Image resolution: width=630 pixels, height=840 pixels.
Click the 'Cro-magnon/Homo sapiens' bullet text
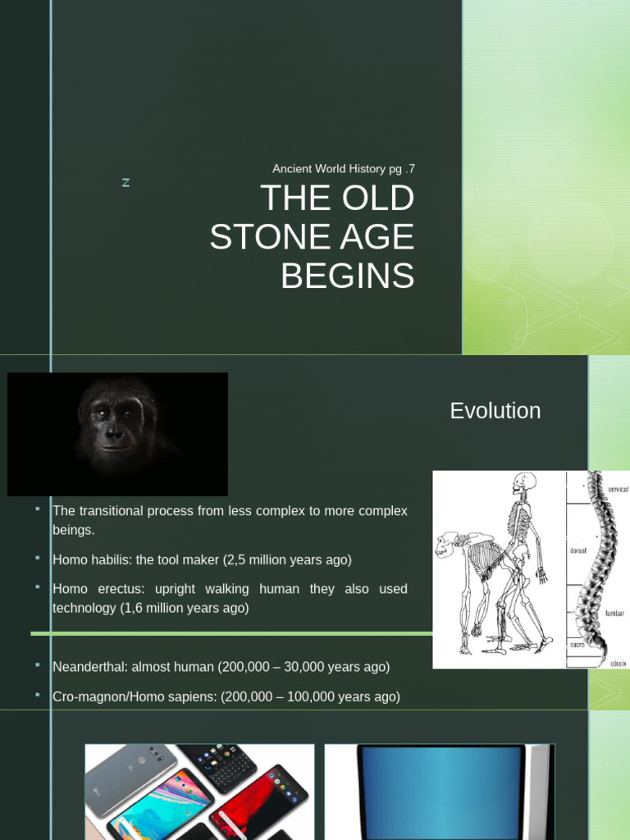pyautogui.click(x=226, y=696)
